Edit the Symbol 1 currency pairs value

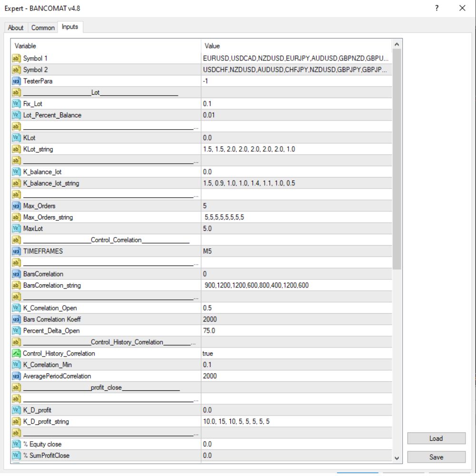tap(296, 58)
